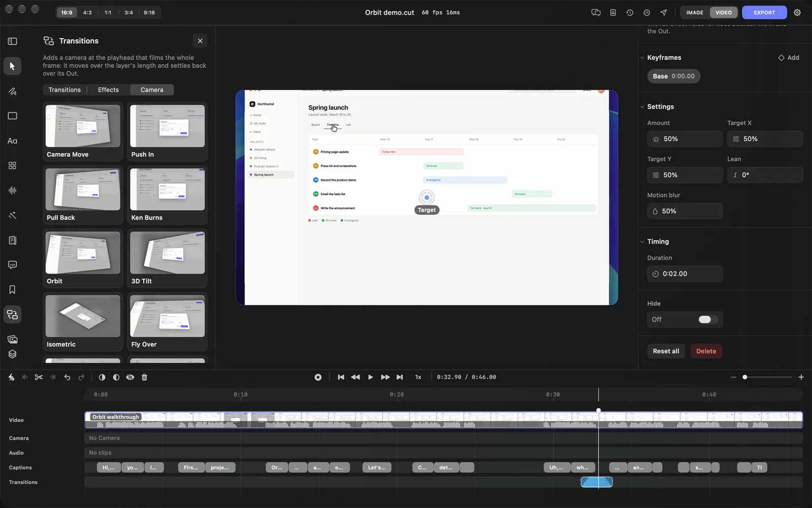Viewport: 812px width, 508px height.
Task: Open the audio waveform panel icon
Action: click(x=12, y=190)
